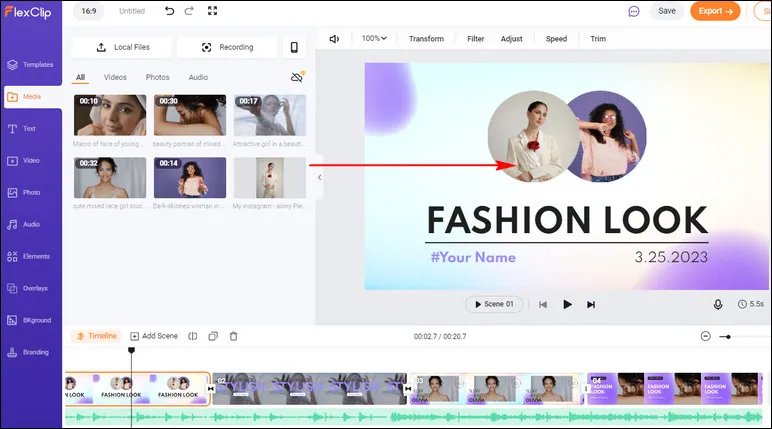Image resolution: width=772 pixels, height=429 pixels.
Task: Click the mobile phone upload icon
Action: [x=294, y=47]
